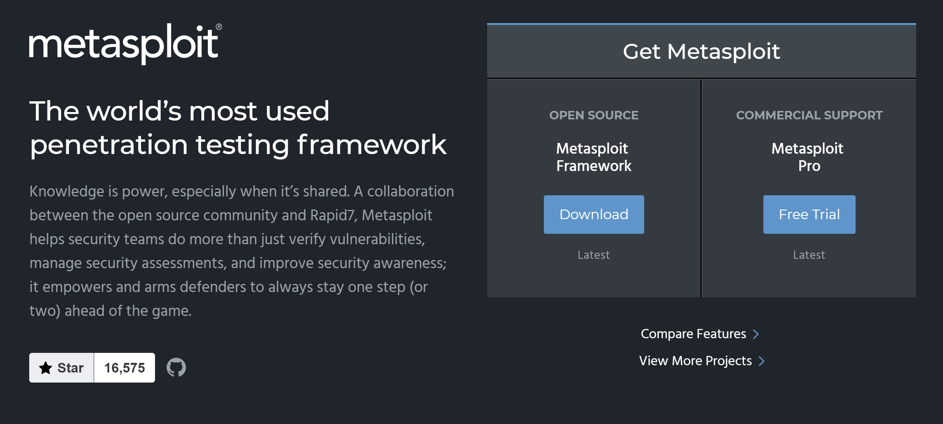Click the OPEN SOURCE label
This screenshot has height=424, width=943.
[594, 115]
